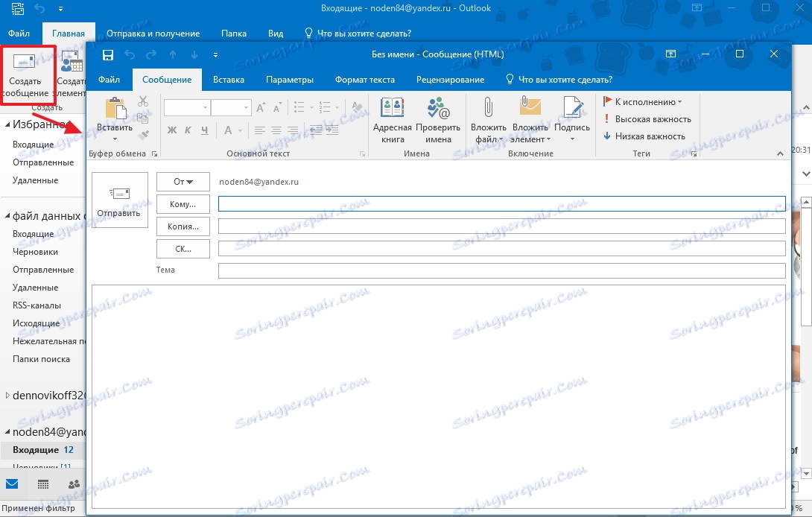Click the numbered list icon
Image resolution: width=812 pixels, height=517 pixels.
(325, 107)
